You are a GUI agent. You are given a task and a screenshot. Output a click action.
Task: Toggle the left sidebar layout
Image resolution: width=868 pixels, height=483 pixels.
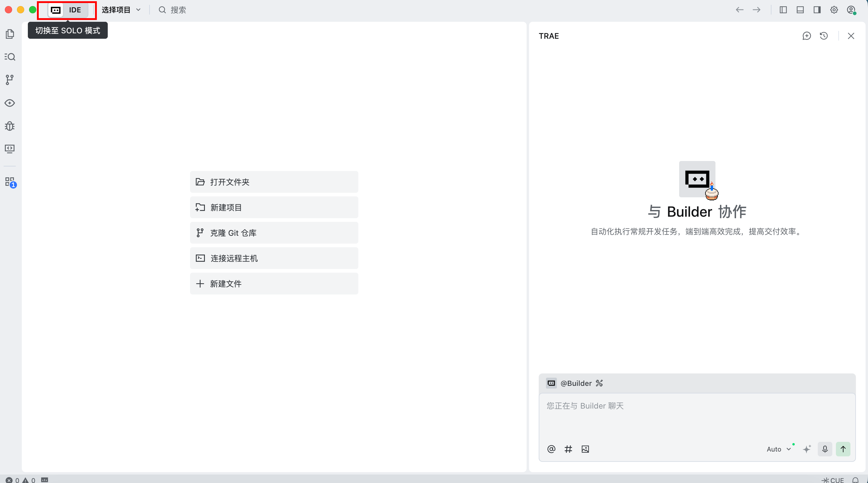coord(783,10)
